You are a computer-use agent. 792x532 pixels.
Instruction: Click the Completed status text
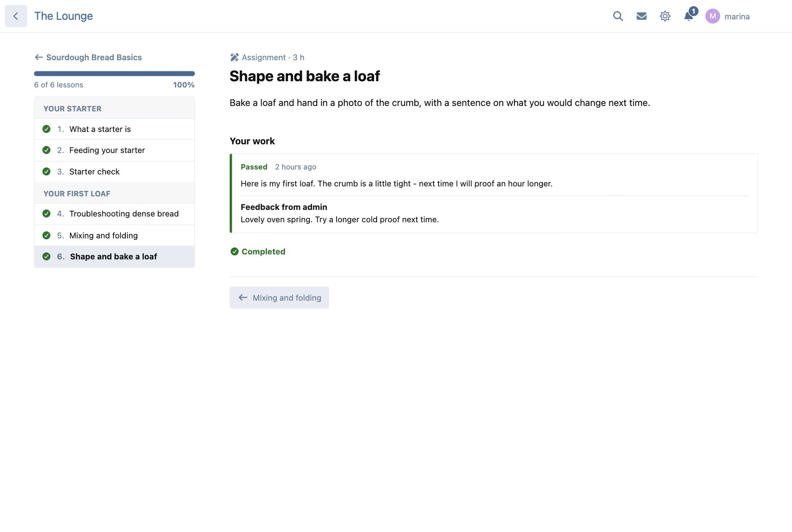point(264,252)
